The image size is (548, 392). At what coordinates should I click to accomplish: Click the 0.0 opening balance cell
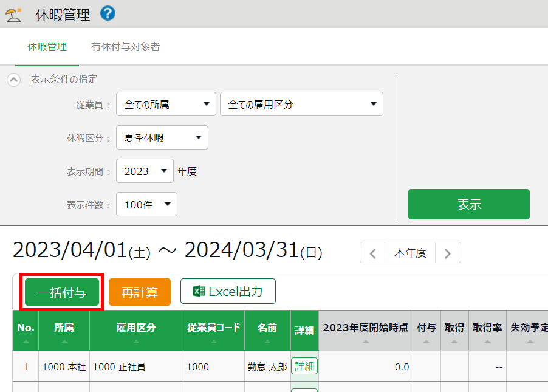[366, 366]
